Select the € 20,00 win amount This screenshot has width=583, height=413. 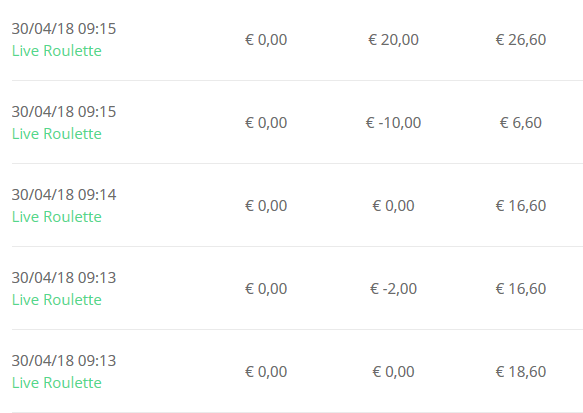click(393, 40)
